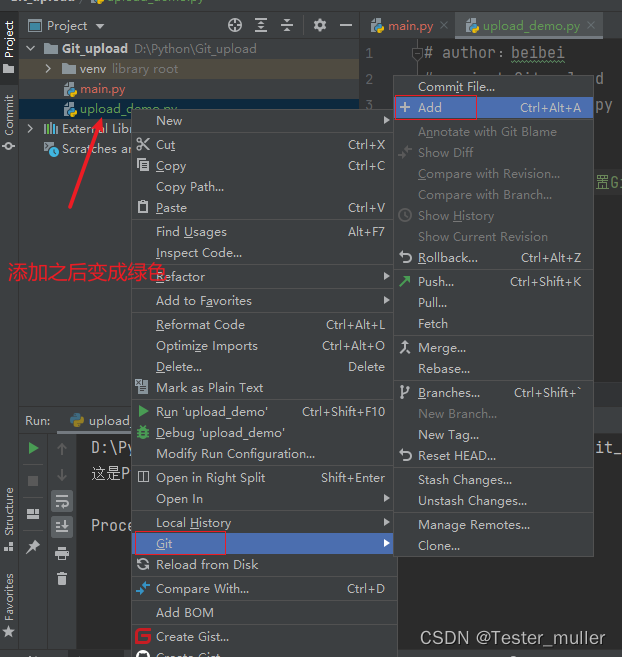Choose Add in Git submenu

[x=493, y=108]
